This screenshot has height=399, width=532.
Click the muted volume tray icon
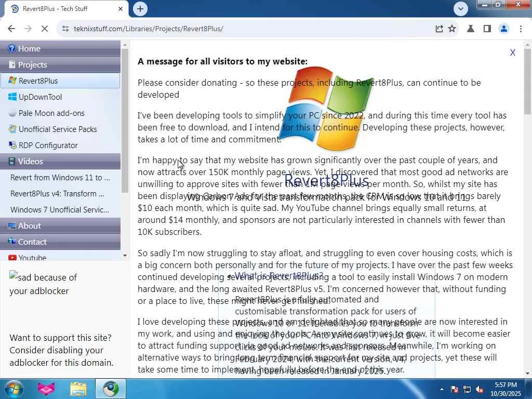point(480,390)
